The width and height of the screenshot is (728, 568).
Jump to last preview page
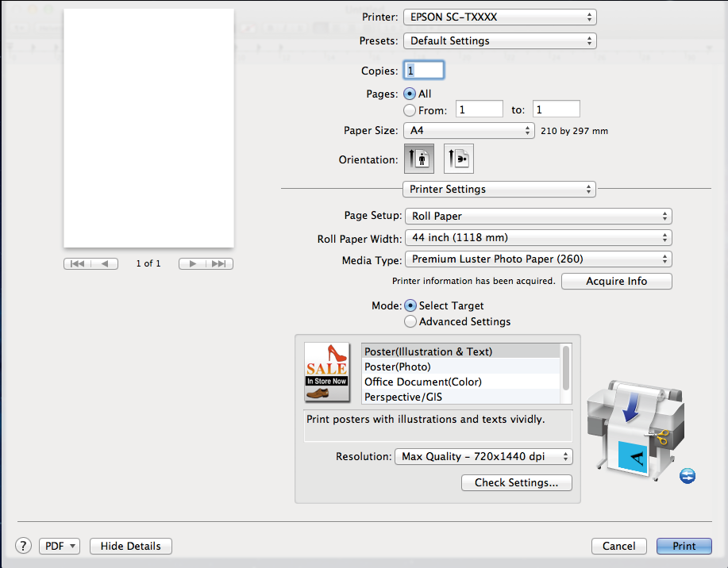click(219, 263)
